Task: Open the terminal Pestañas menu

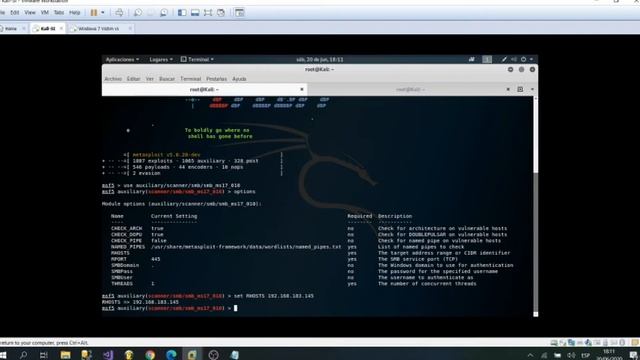Action: tap(216, 79)
